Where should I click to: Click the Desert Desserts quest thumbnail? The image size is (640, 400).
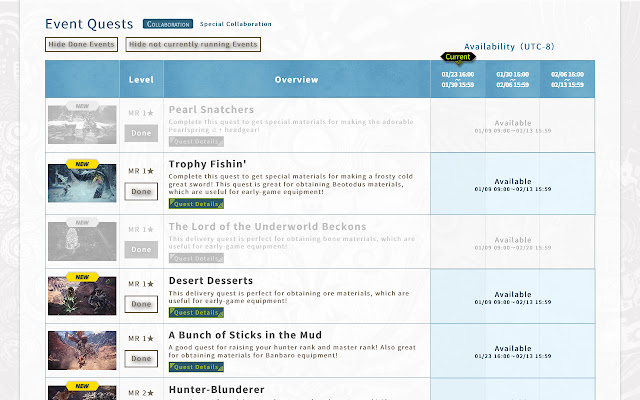point(82,296)
